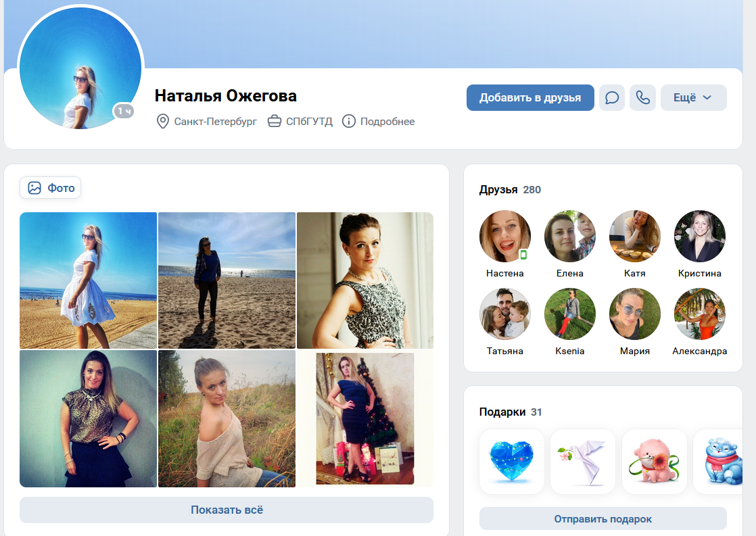Click Отправить подарок button
Image resolution: width=756 pixels, height=536 pixels.
(603, 519)
